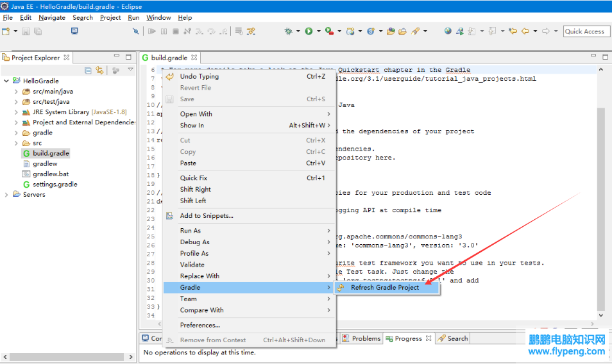This screenshot has height=364, width=612.
Task: Click the New wizard toolbar icon
Action: (x=6, y=31)
